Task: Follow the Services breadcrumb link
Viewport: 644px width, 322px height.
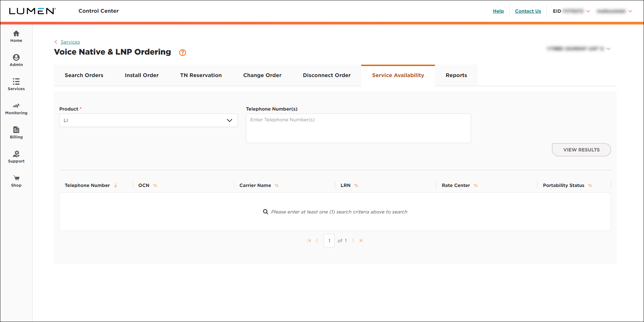Action: click(x=70, y=42)
